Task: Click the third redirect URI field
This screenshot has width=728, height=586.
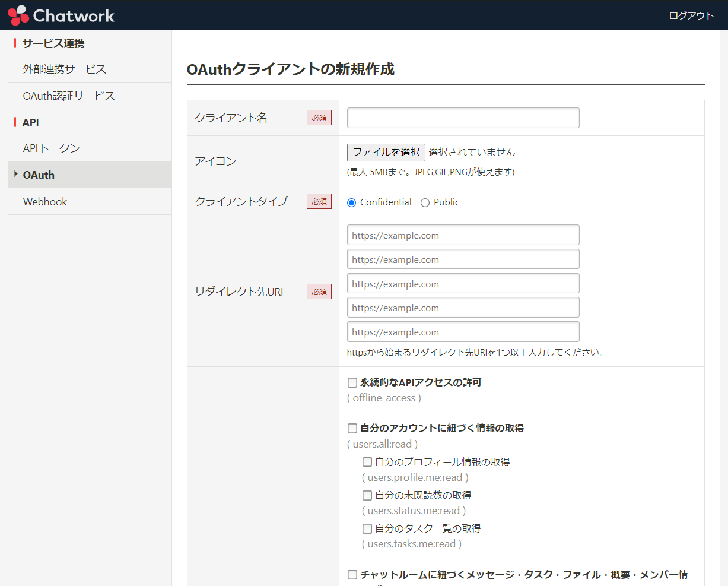Action: point(463,284)
